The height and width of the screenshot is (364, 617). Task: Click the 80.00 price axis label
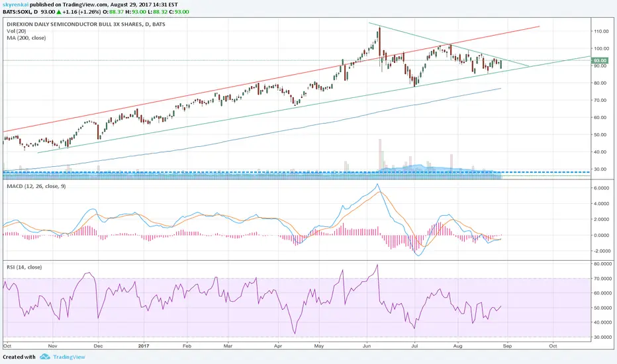coord(600,83)
